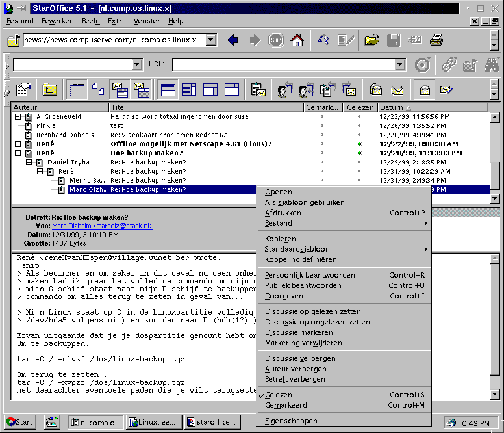Click the chain link icon

click(x=449, y=65)
